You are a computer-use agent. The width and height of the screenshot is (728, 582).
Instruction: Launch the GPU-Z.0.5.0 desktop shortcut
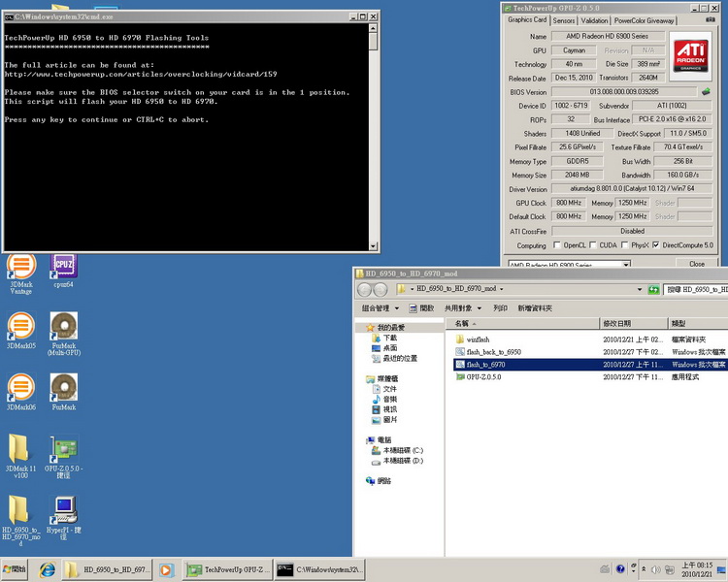64,456
